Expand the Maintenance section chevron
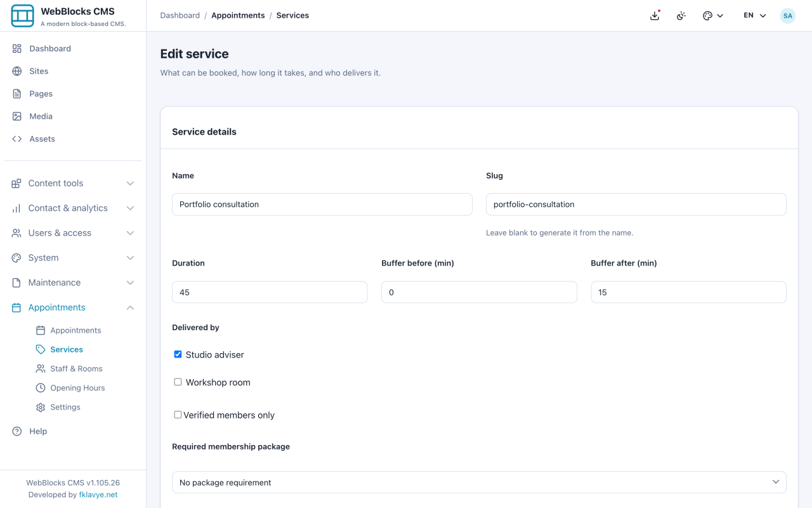Image resolution: width=812 pixels, height=508 pixels. [x=130, y=283]
